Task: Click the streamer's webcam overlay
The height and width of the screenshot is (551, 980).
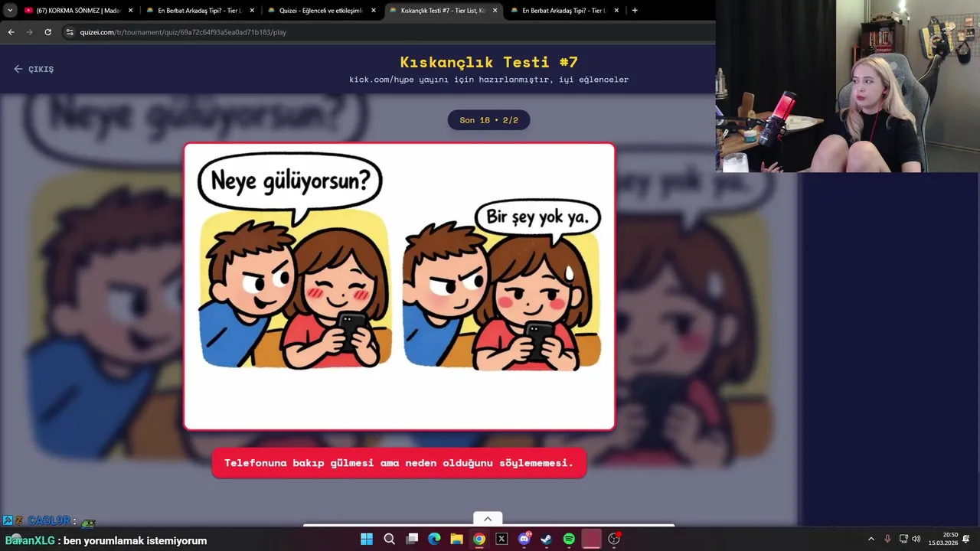Action: pos(848,86)
